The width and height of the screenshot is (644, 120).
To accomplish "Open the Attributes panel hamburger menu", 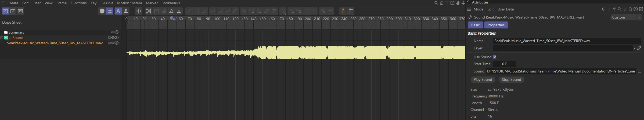I will tap(469, 9).
